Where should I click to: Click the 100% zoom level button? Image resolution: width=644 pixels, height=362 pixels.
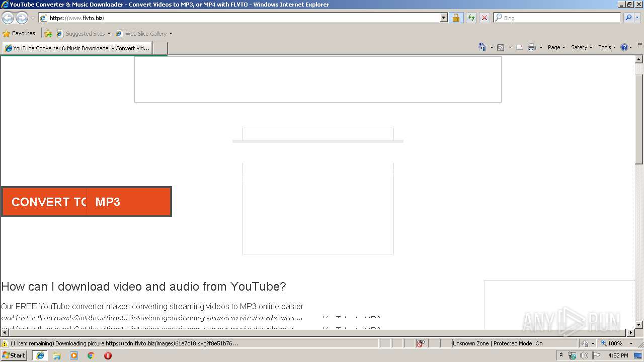click(612, 343)
